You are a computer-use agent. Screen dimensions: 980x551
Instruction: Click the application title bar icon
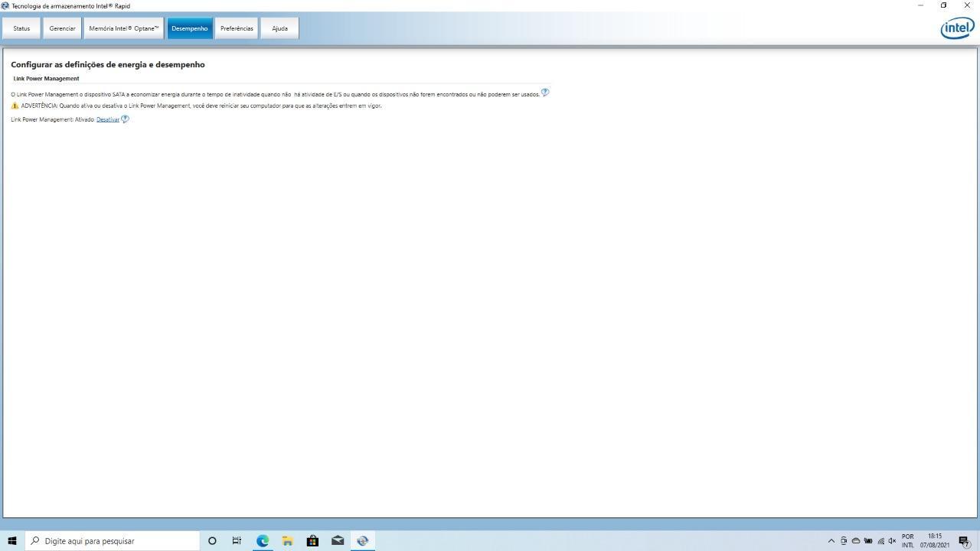5,5
